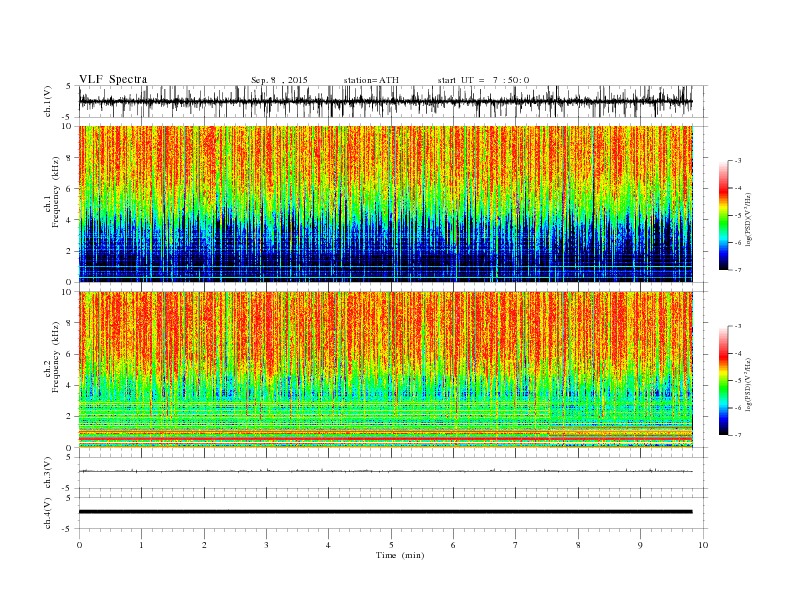792x612 pixels.
Task: Click time axis tick label '0'
Action: tap(79, 545)
